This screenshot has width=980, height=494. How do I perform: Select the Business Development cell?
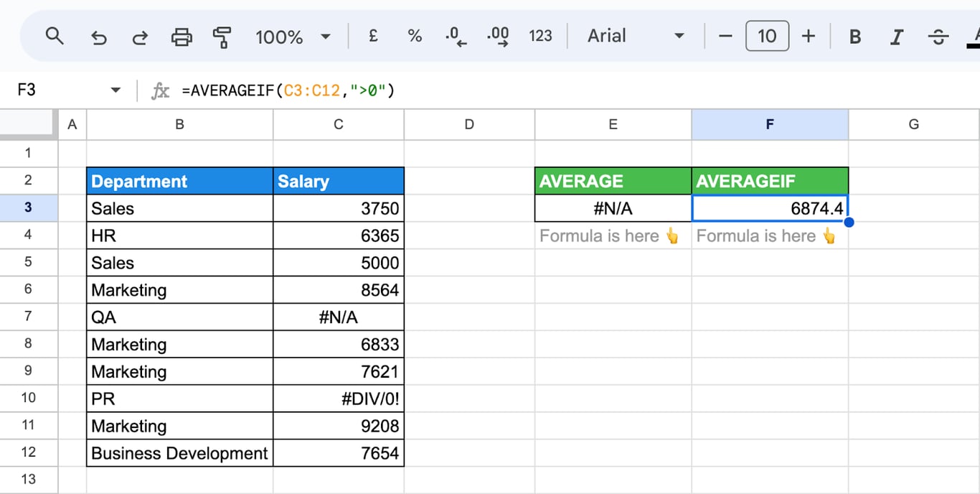[179, 454]
